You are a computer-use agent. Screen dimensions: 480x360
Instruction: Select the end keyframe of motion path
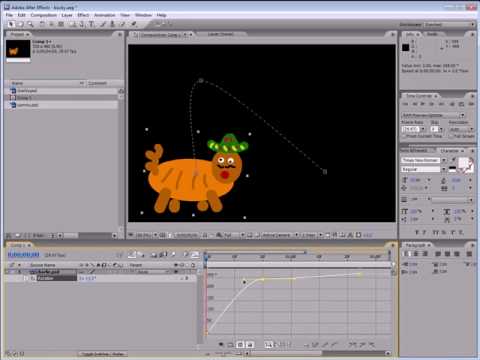(325, 172)
